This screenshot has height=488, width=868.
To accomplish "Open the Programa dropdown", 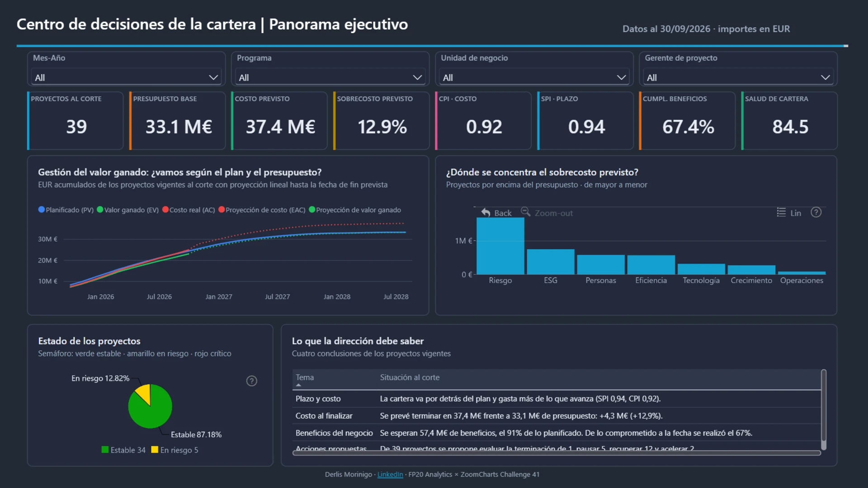I will [x=330, y=77].
